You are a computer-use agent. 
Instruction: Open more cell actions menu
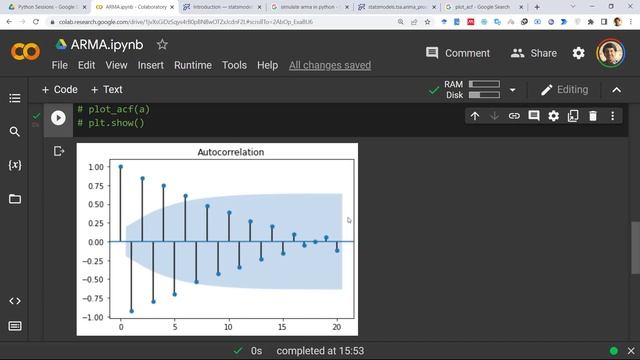612,116
